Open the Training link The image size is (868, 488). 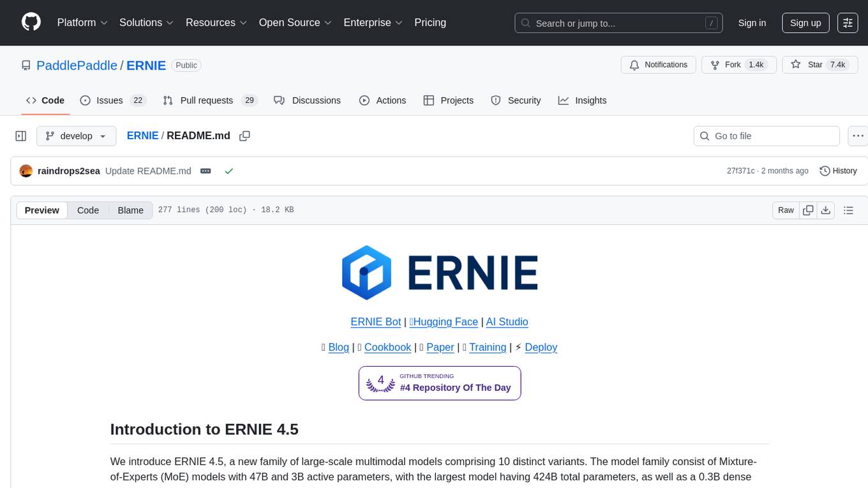(488, 347)
